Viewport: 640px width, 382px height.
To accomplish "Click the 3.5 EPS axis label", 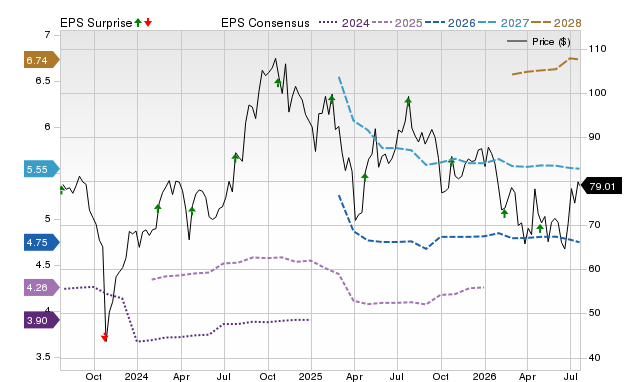I will (x=42, y=357).
